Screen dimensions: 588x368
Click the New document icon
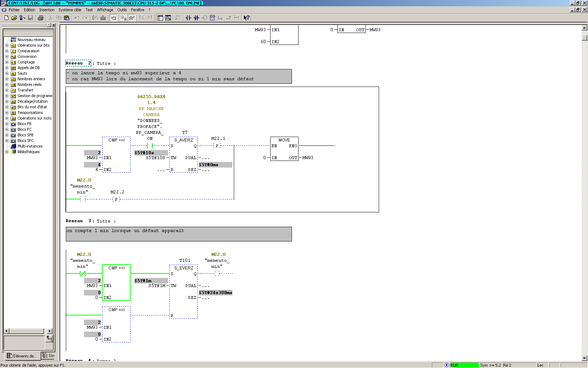(6, 18)
